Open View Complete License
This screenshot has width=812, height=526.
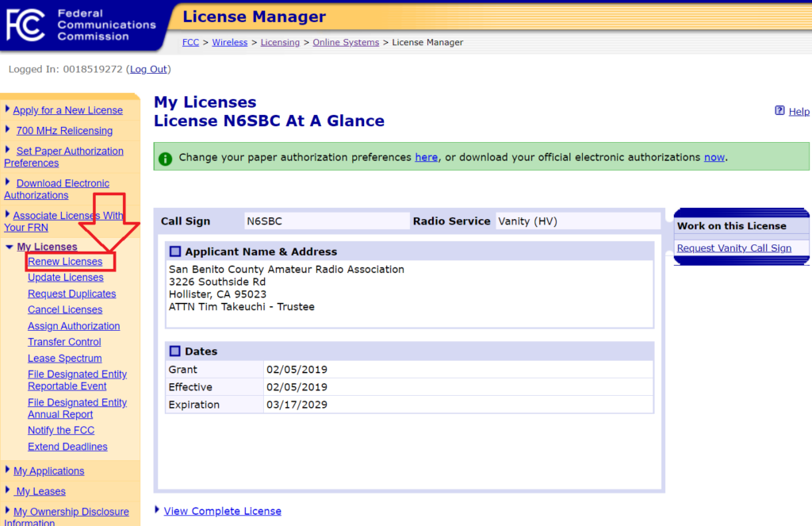point(222,511)
